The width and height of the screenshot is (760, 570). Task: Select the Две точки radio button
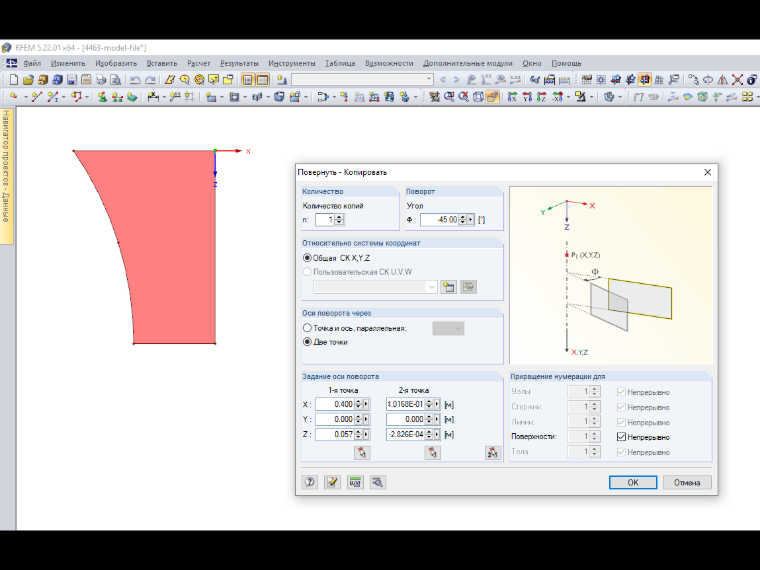pyautogui.click(x=307, y=342)
